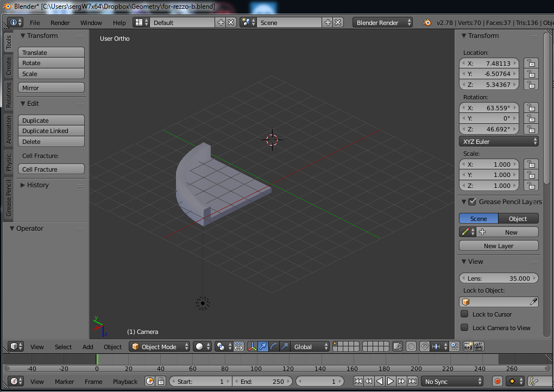The height and width of the screenshot is (392, 554).
Task: Enable proportional editing via its icon
Action: 412,346
